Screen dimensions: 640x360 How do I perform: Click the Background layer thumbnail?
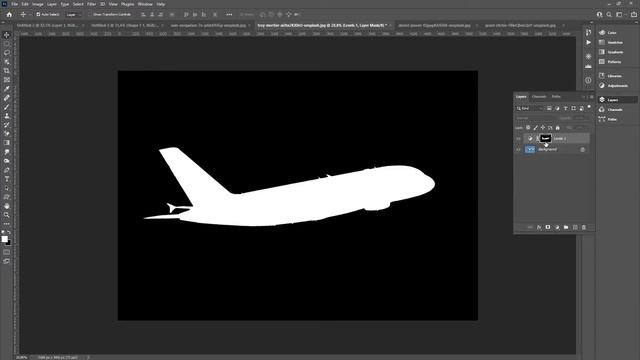coord(530,149)
